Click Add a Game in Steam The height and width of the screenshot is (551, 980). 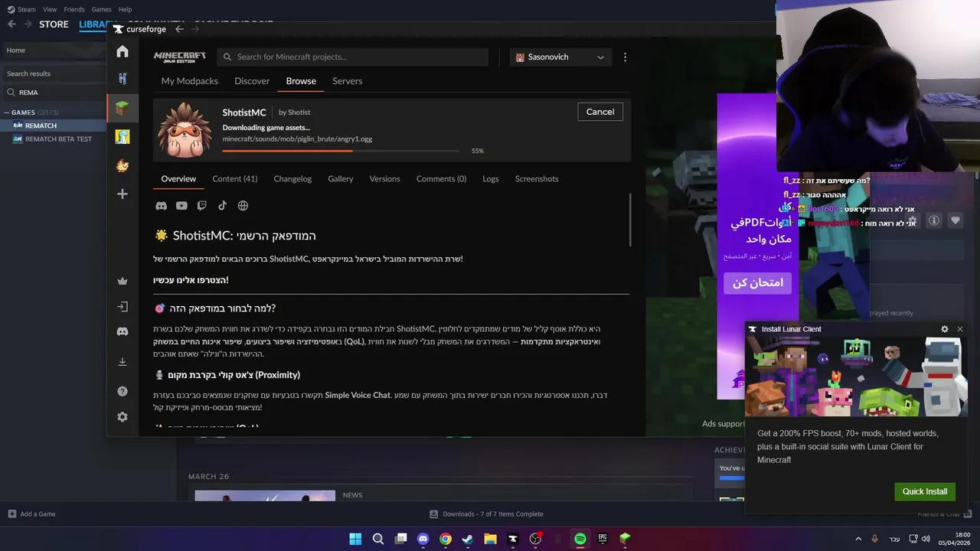coord(31,514)
